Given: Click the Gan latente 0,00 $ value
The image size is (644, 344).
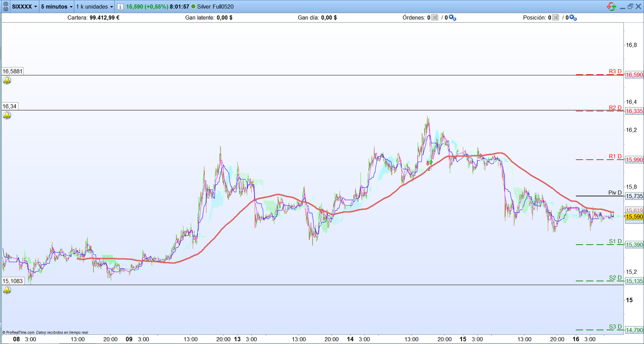Looking at the screenshot, I should point(224,18).
